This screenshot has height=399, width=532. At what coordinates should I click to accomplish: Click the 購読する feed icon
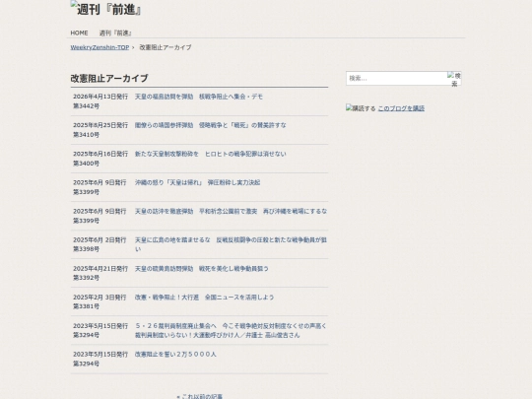pyautogui.click(x=361, y=108)
